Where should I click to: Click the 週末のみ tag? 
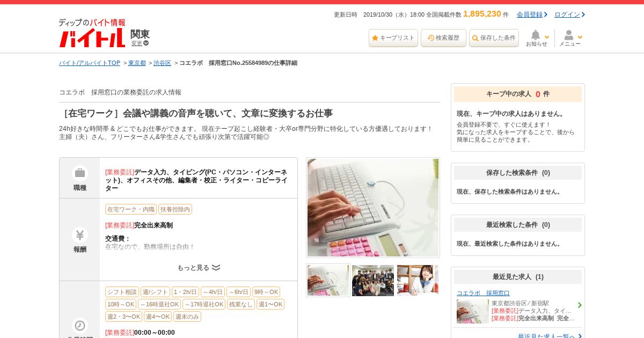[187, 317]
